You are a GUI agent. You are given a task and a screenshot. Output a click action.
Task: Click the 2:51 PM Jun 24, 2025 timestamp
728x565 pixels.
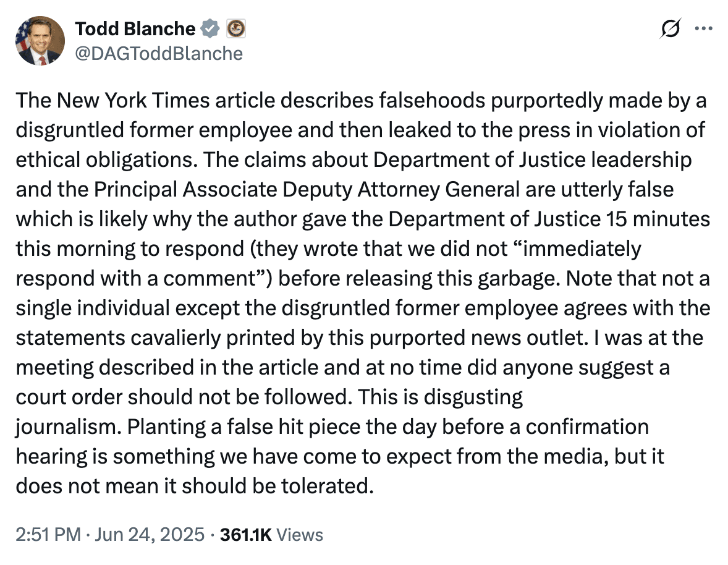coord(110,534)
